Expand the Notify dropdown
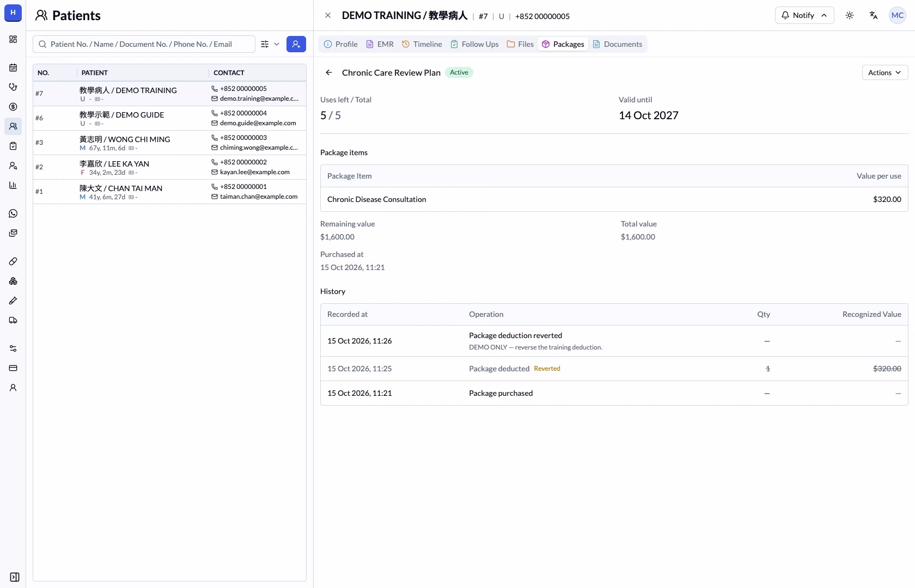Viewport: 915px width, 588px height. click(804, 15)
